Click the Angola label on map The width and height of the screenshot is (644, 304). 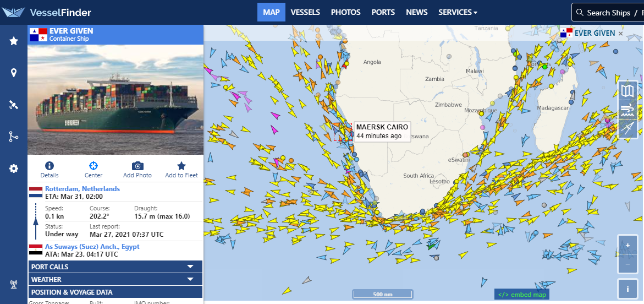[x=372, y=63]
